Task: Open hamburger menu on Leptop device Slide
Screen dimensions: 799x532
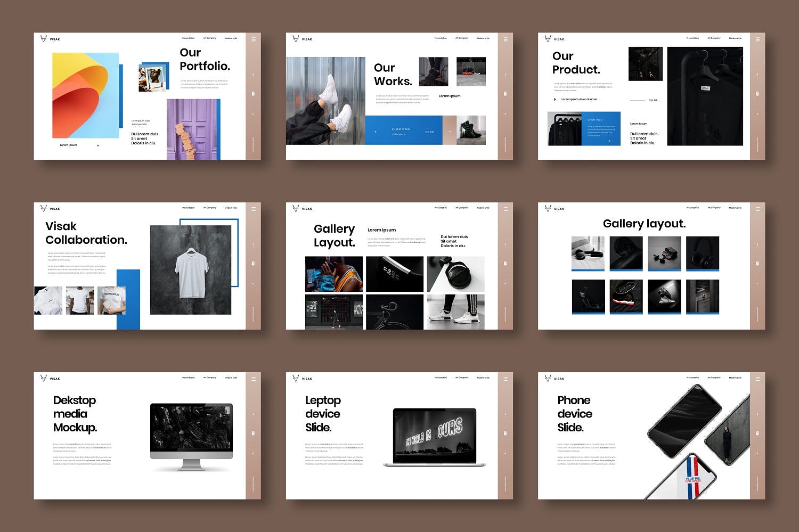Action: [x=506, y=379]
